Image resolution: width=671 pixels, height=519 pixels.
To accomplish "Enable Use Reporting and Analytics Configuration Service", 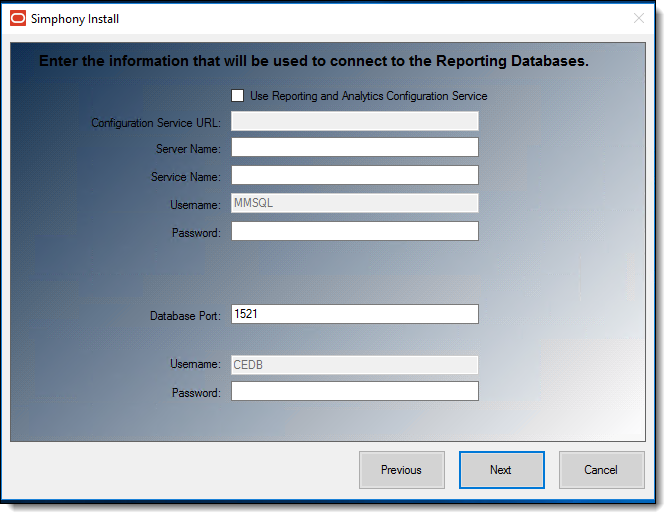I will pos(238,95).
